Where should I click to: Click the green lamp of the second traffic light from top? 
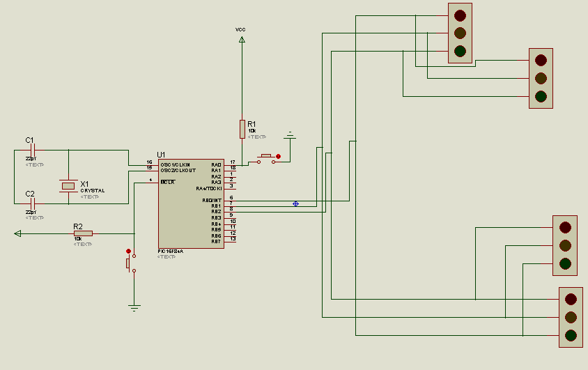coord(541,96)
